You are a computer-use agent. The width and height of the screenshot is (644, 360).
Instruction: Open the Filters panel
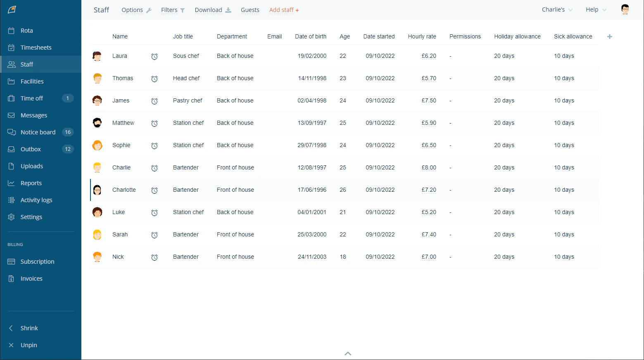point(170,10)
